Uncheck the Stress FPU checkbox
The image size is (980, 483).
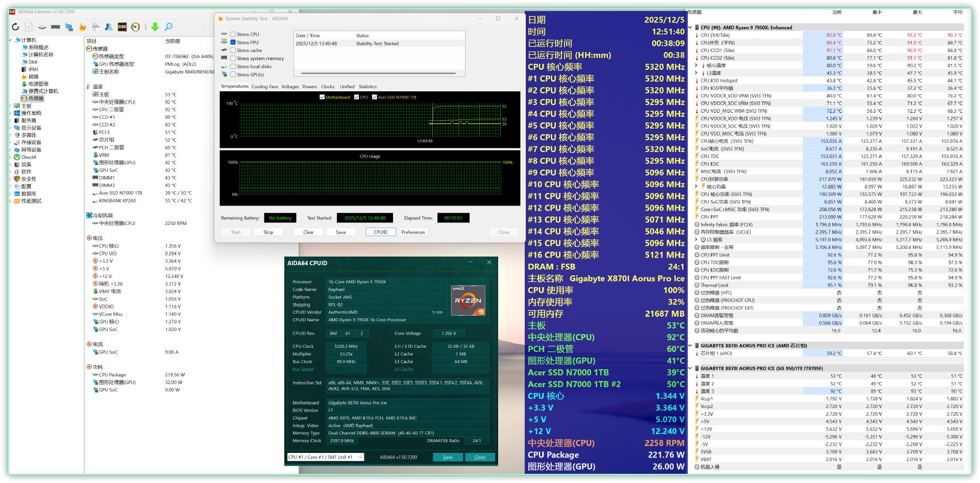pos(233,43)
